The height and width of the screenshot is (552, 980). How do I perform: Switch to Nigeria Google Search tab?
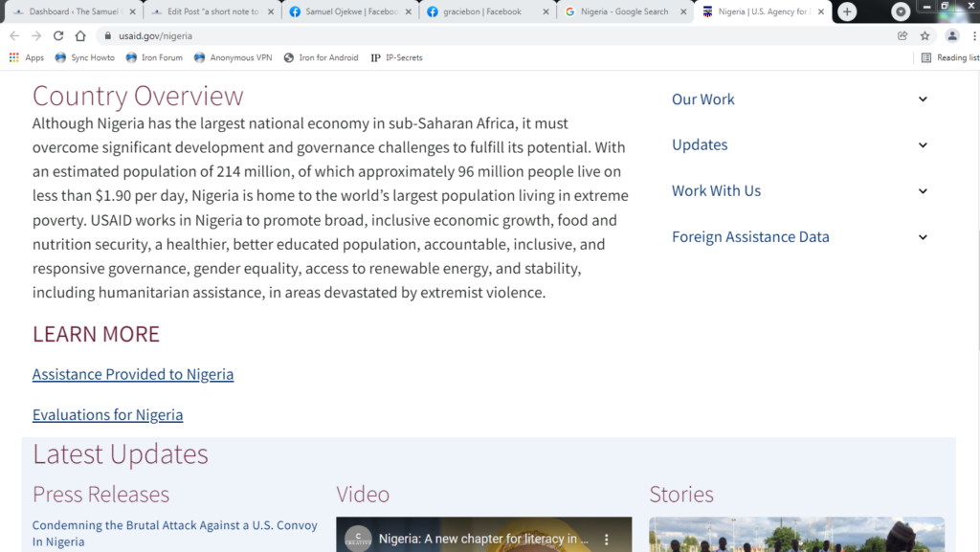pyautogui.click(x=625, y=11)
